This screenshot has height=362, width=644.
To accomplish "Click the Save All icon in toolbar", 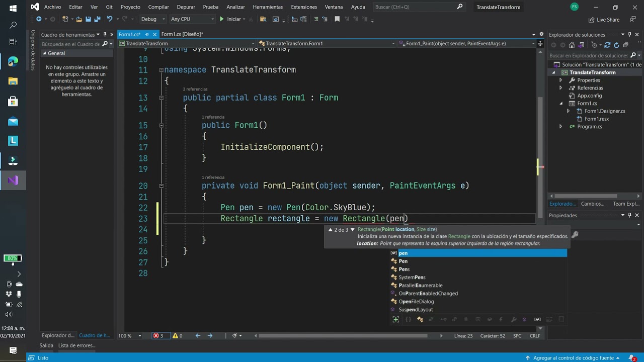I will (96, 19).
